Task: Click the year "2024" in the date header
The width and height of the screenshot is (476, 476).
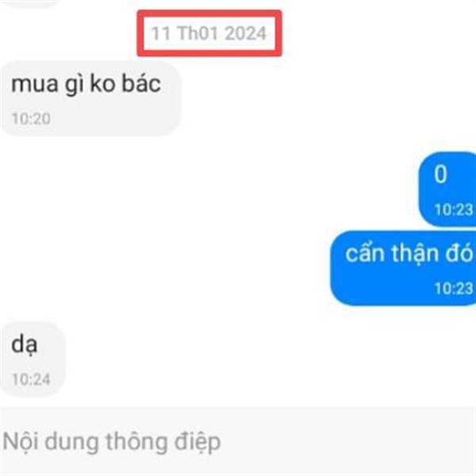Action: [246, 33]
